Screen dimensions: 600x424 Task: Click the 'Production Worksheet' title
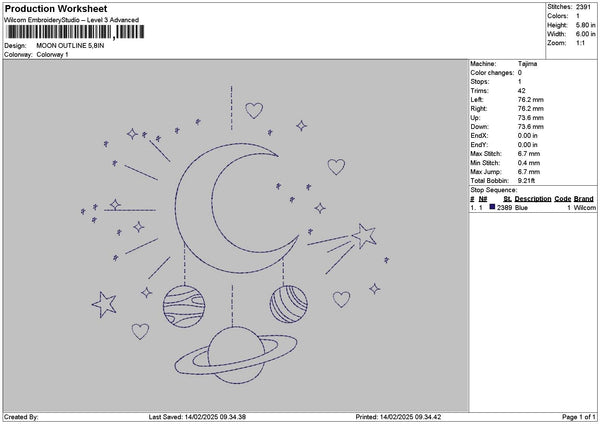[x=56, y=8]
